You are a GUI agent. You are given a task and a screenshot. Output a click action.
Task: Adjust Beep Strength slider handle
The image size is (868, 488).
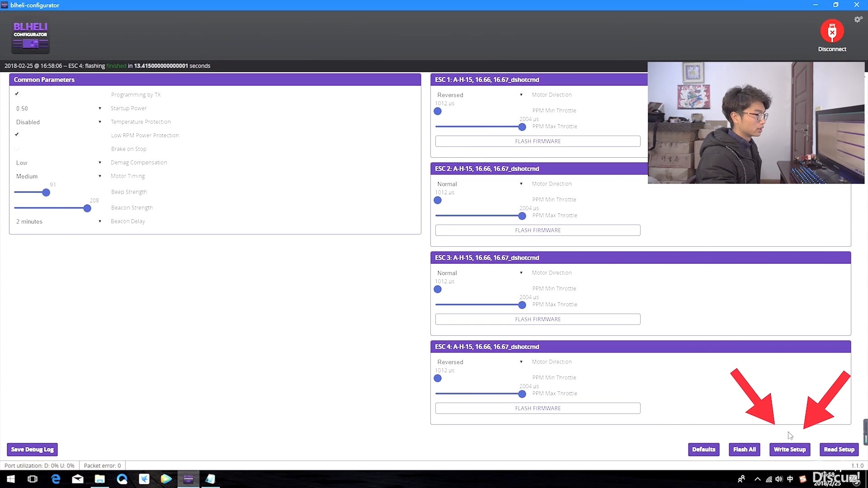(46, 192)
